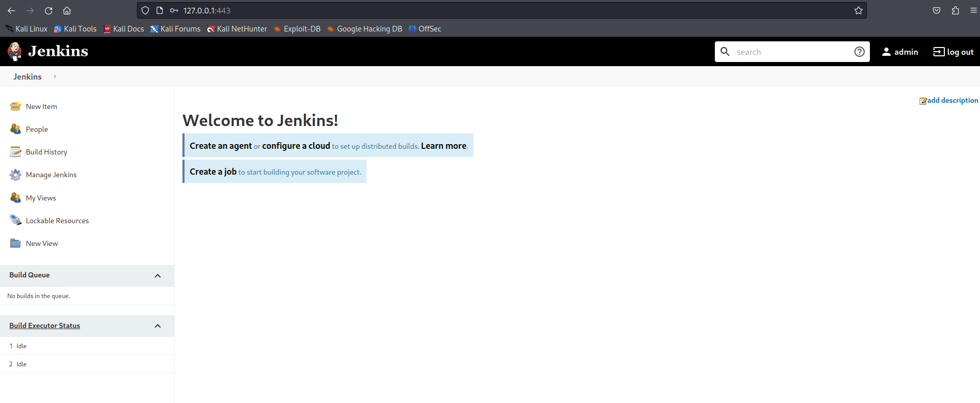The image size is (980, 403).
Task: Open the People text link
Action: pyautogui.click(x=37, y=129)
